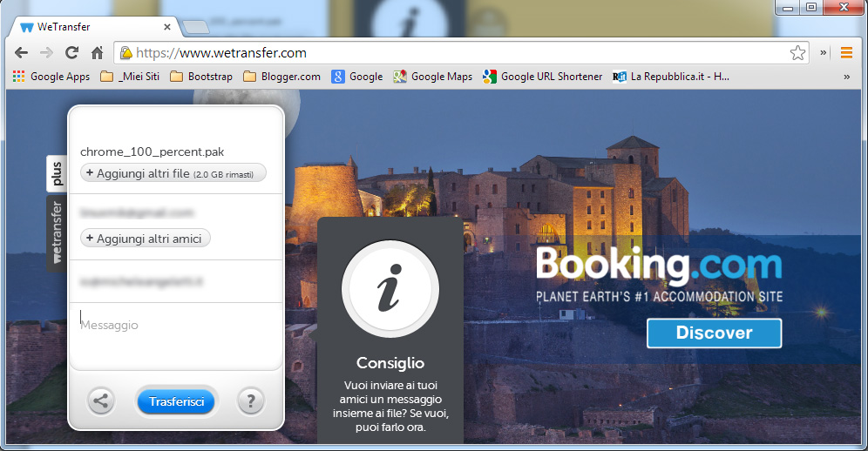
Task: Click the Booking.com logo
Action: [x=660, y=266]
